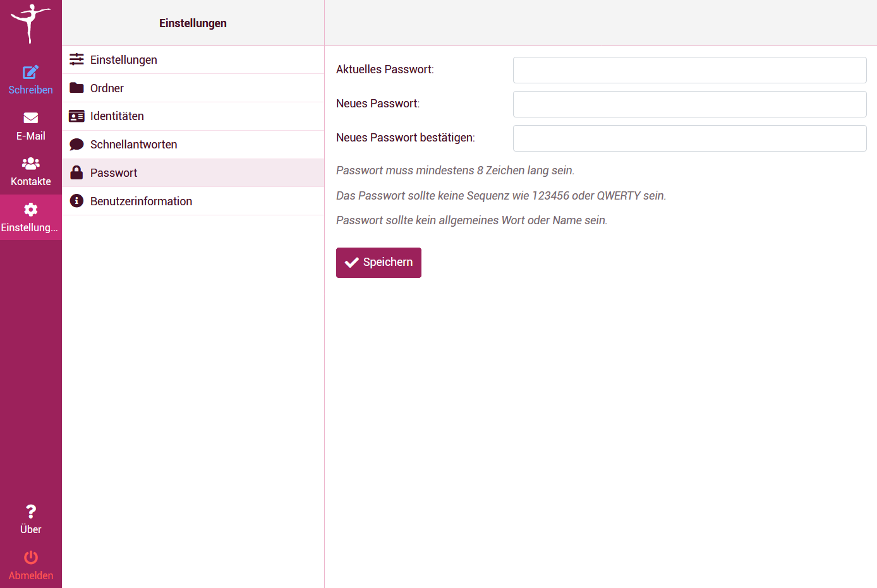Open the Ordner settings section
Image resolution: width=877 pixels, height=588 pixels.
193,88
